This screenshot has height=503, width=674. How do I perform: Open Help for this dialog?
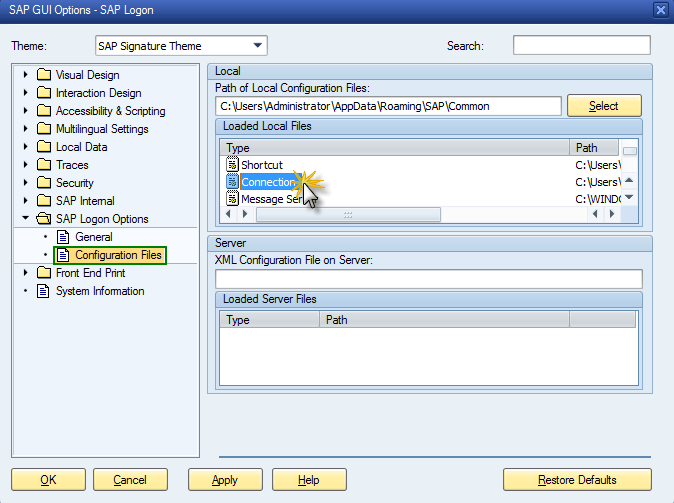point(309,480)
